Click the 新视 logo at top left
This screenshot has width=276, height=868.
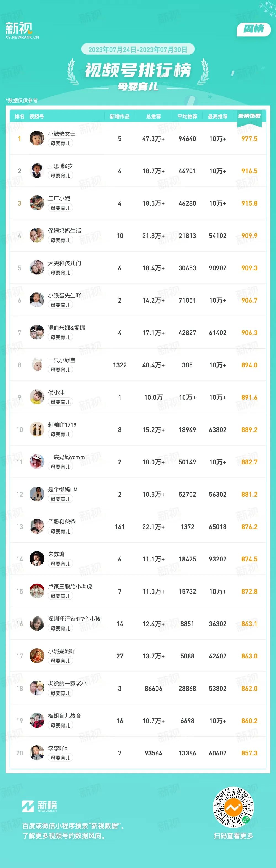(22, 31)
